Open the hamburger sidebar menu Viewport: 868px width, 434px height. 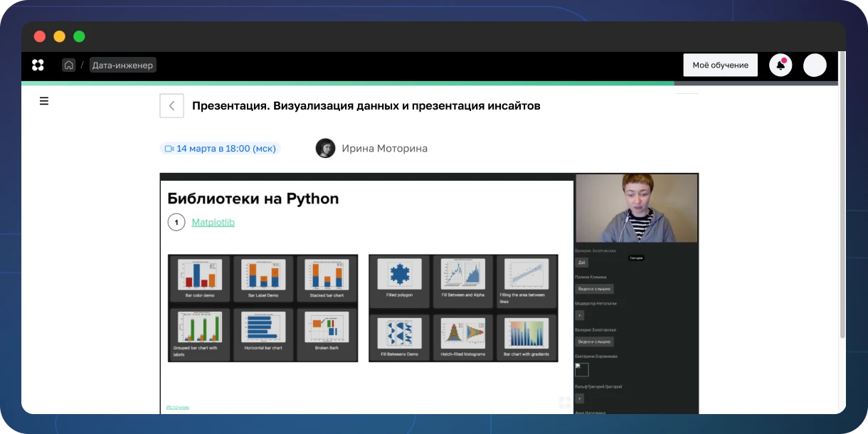pyautogui.click(x=44, y=101)
